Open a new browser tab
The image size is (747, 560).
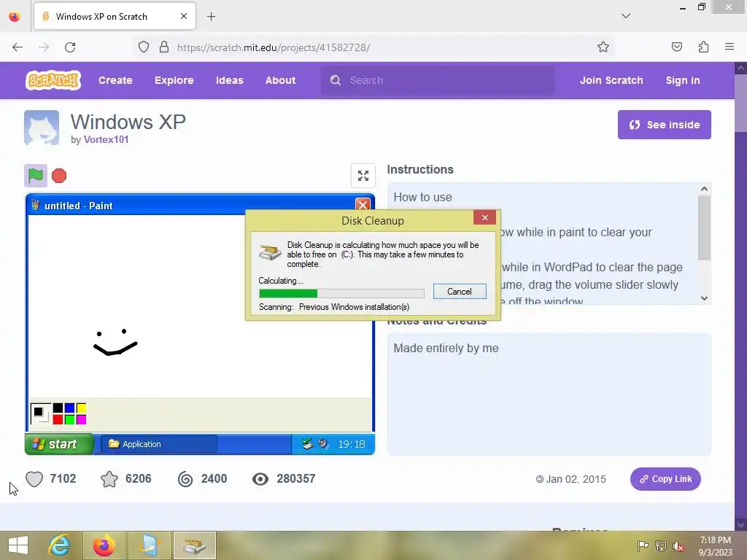[x=211, y=17]
